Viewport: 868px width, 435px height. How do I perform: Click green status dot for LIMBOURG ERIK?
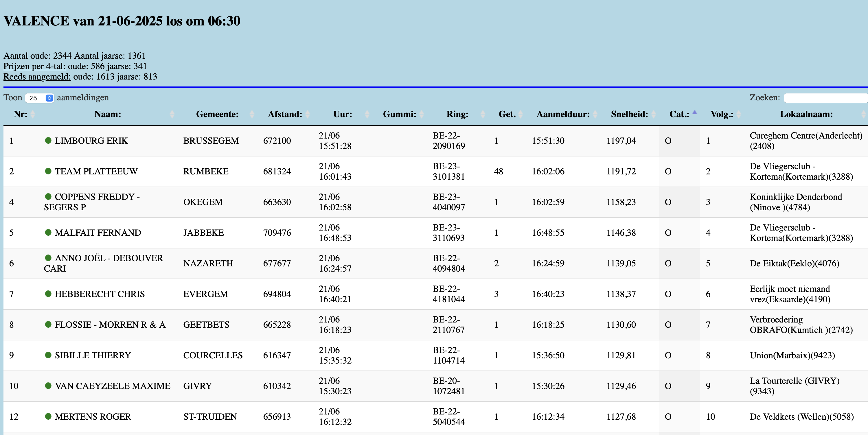point(48,141)
